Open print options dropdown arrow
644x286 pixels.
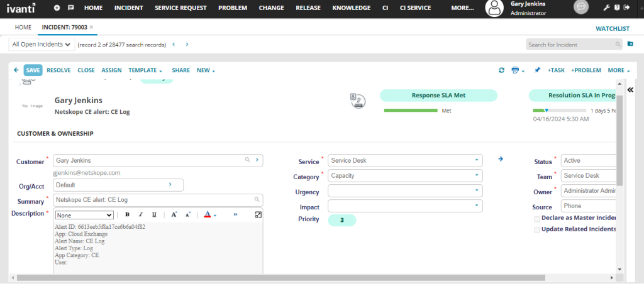[523, 71]
